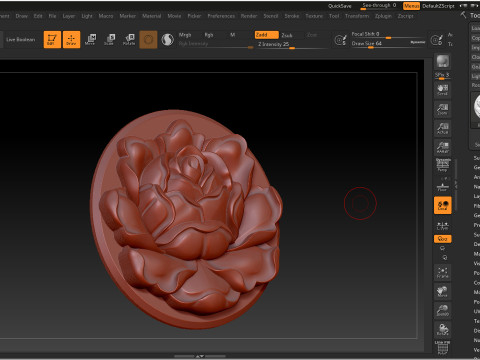Click the Rotate view icon in right shelf

tap(443, 329)
